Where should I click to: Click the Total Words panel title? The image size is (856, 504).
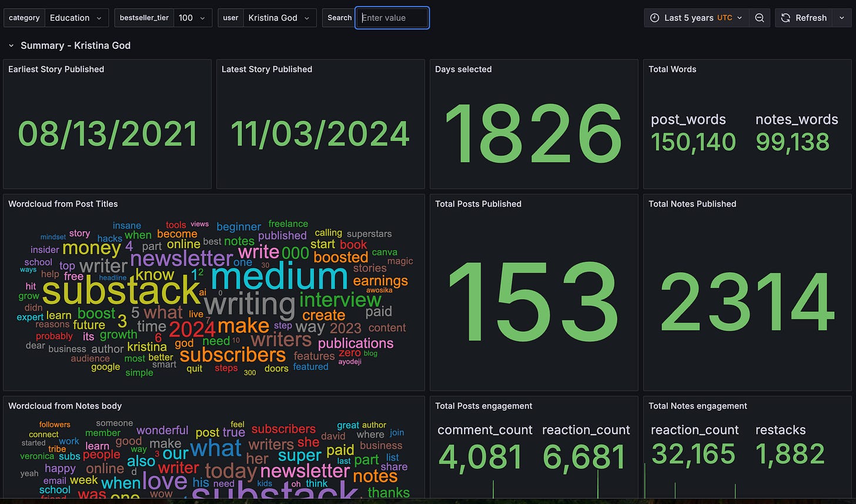(x=672, y=69)
